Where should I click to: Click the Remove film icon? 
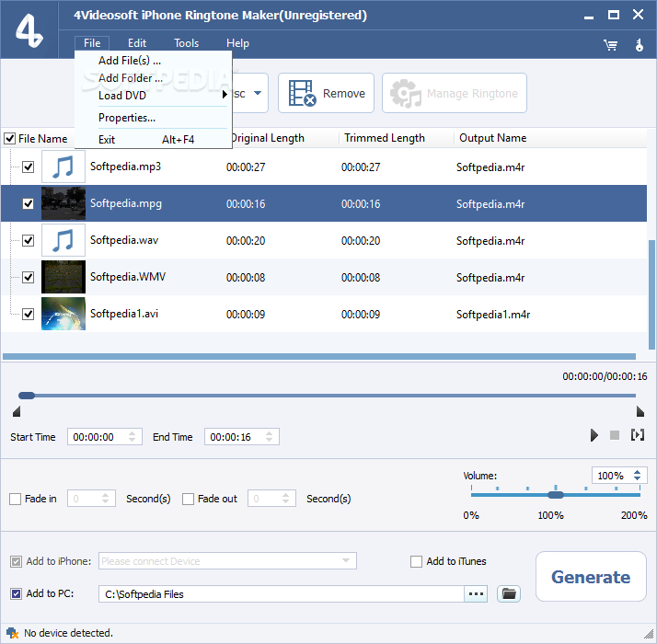coord(302,93)
